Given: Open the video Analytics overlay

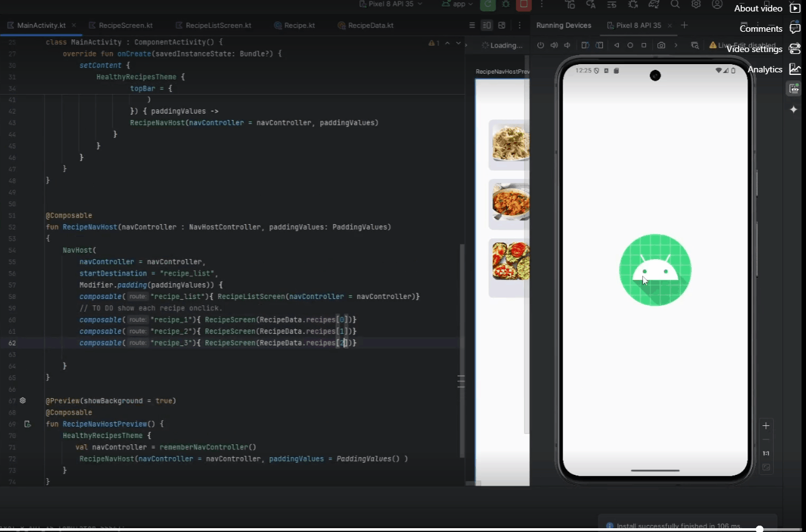Looking at the screenshot, I should pos(774,69).
